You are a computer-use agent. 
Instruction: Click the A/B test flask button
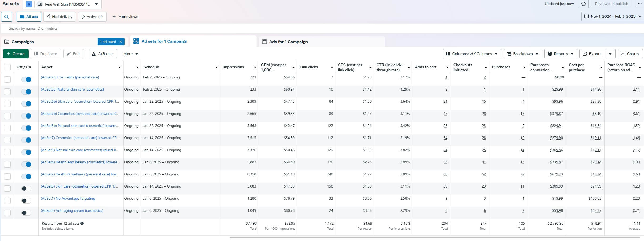[103, 54]
